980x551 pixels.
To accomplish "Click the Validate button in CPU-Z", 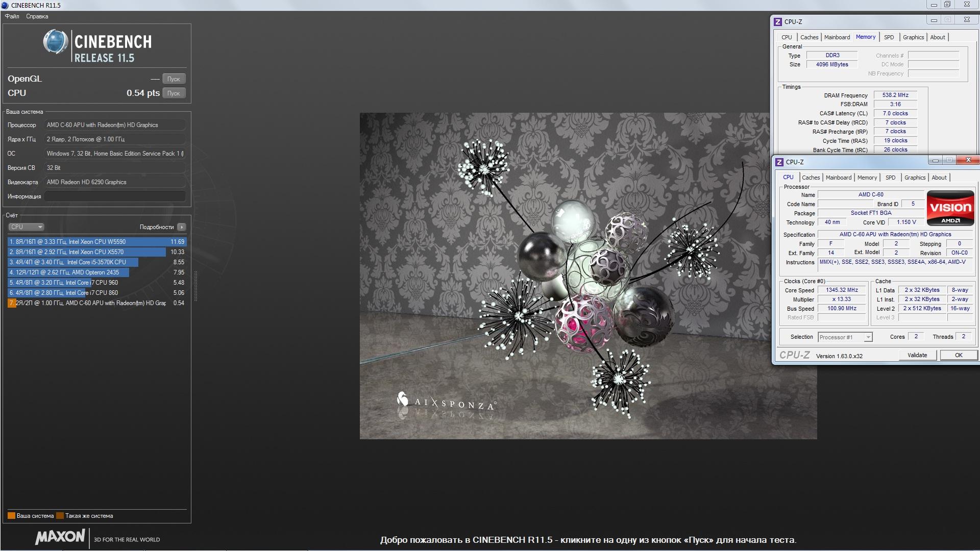I will tap(917, 355).
